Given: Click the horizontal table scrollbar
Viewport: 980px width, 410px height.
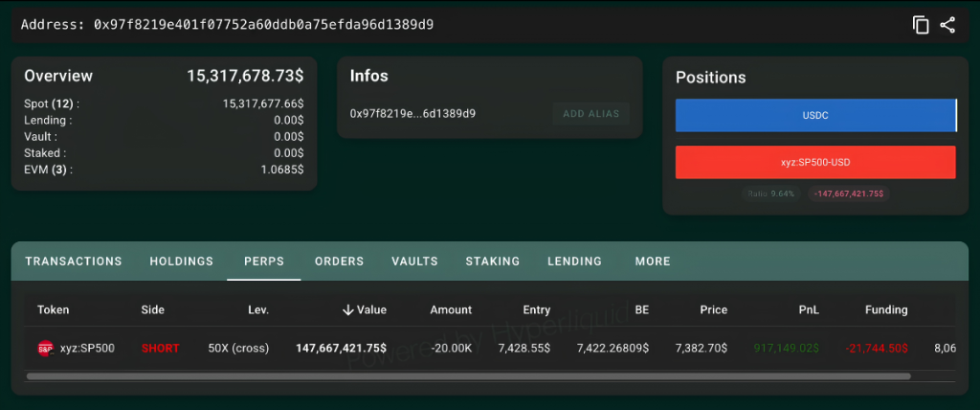Looking at the screenshot, I should [468, 376].
